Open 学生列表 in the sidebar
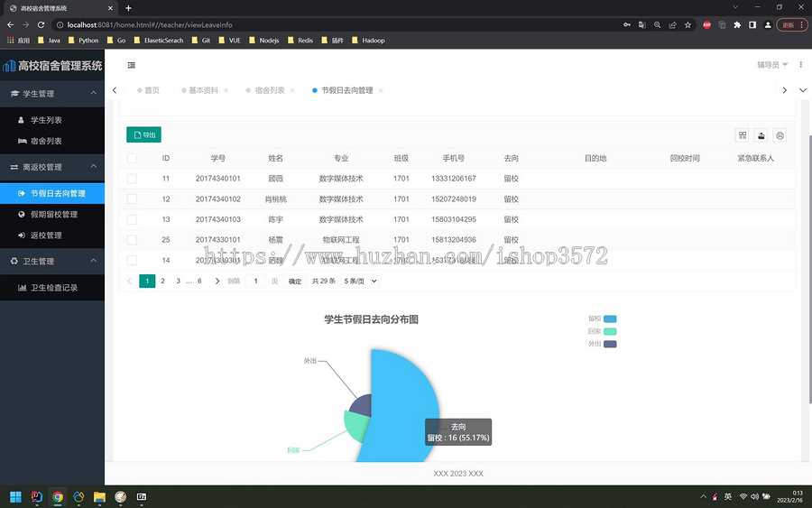This screenshot has height=508, width=812. pos(52,120)
